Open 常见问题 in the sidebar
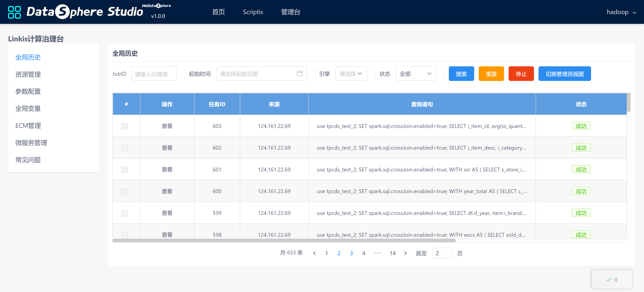The height and width of the screenshot is (292, 644). pyautogui.click(x=28, y=160)
